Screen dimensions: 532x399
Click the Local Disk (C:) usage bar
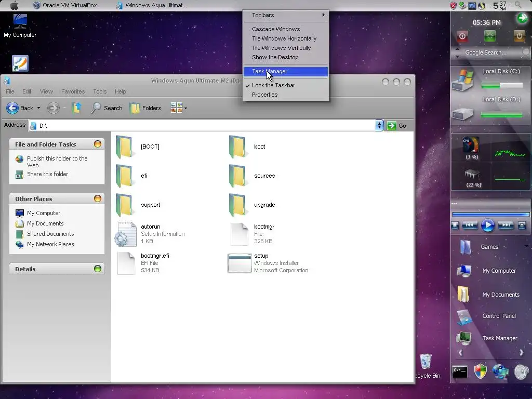point(502,86)
